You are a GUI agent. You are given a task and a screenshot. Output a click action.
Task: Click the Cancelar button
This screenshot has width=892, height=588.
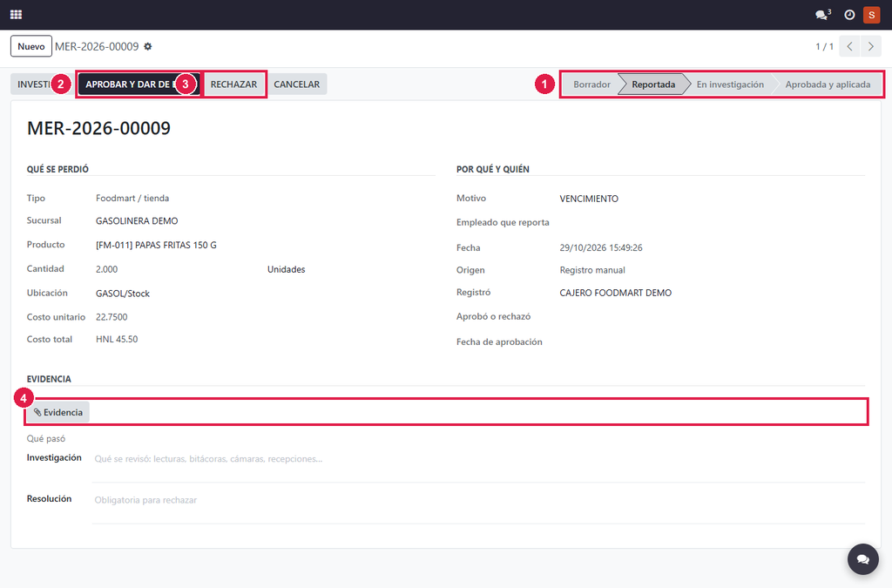(297, 84)
